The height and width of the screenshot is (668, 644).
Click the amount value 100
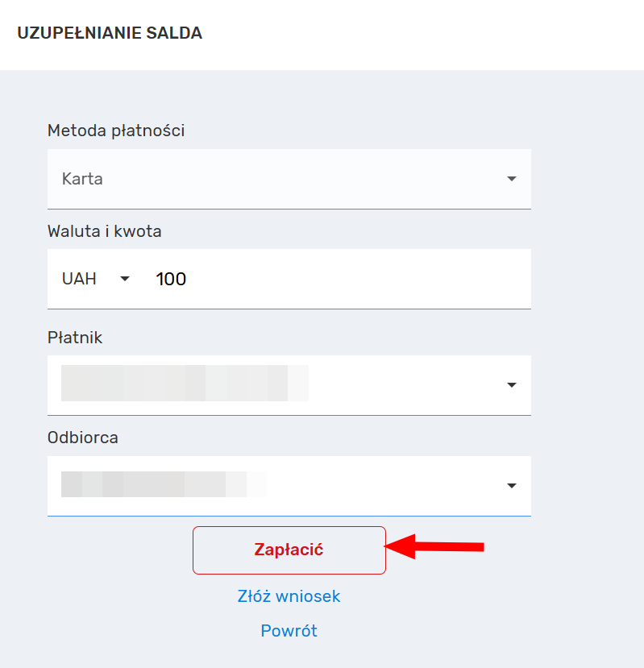pos(171,279)
